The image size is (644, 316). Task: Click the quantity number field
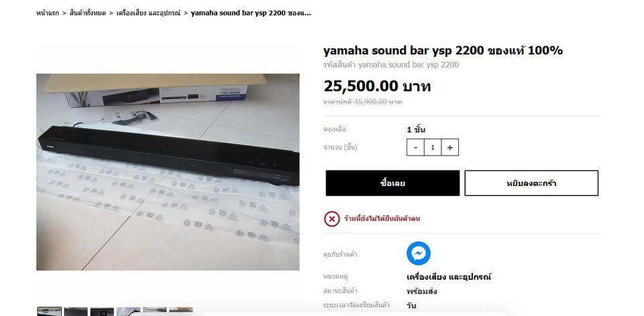433,147
